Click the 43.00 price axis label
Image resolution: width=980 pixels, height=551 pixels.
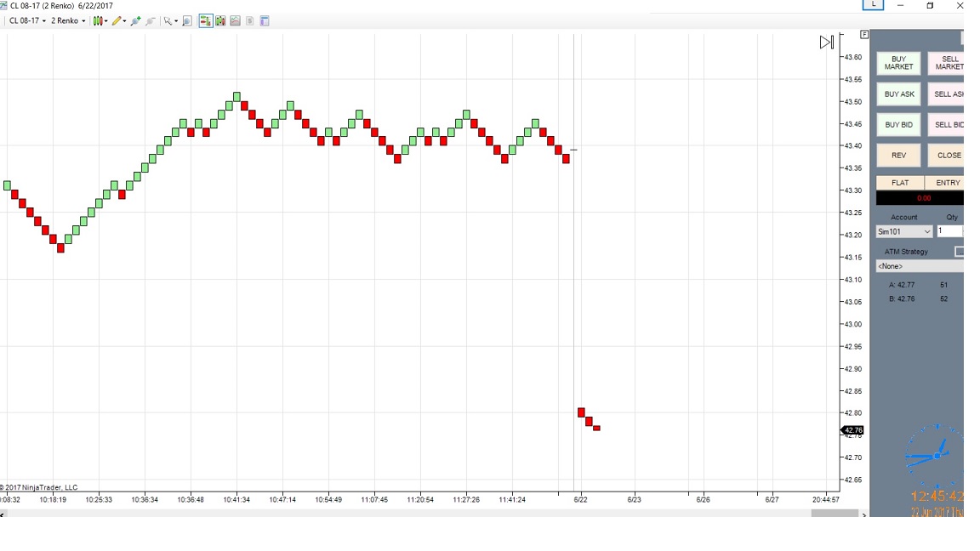click(x=853, y=324)
